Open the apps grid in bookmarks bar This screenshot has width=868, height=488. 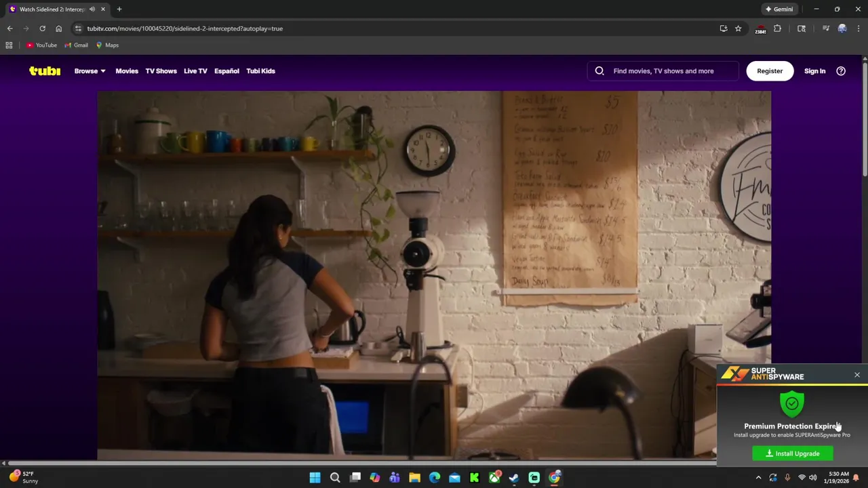point(9,45)
